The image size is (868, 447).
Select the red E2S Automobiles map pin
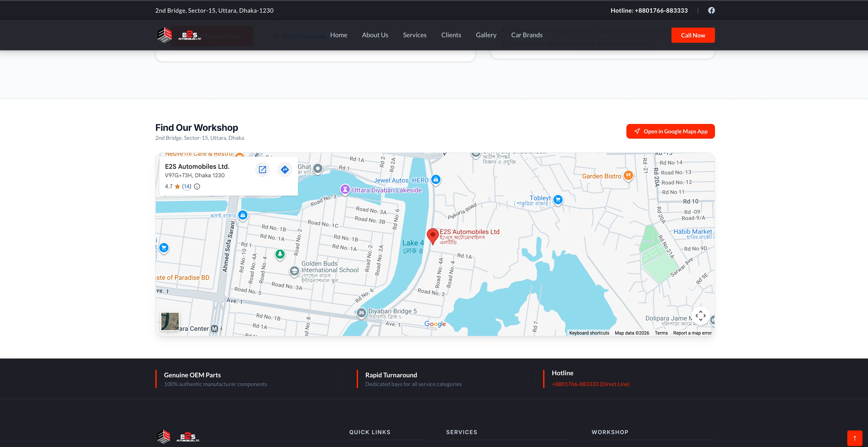[432, 236]
